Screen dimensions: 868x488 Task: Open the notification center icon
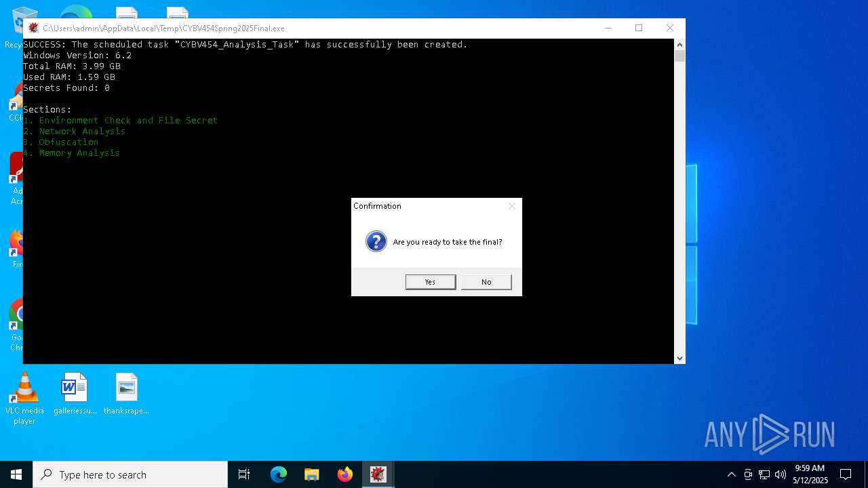846,474
